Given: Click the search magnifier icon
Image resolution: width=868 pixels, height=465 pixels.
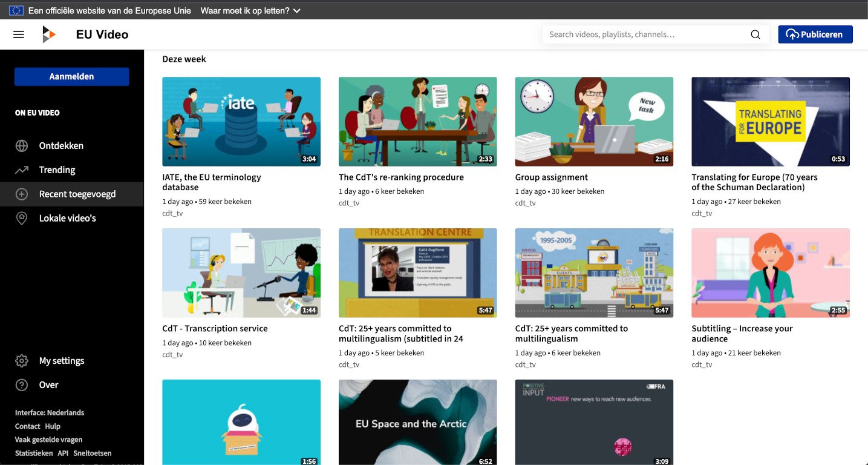Looking at the screenshot, I should click(x=755, y=35).
